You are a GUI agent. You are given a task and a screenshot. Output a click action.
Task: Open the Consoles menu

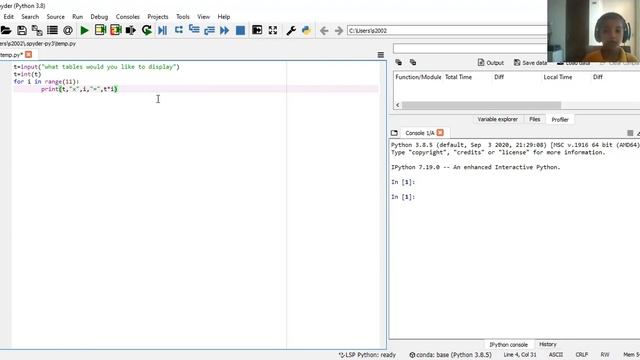coord(128,17)
